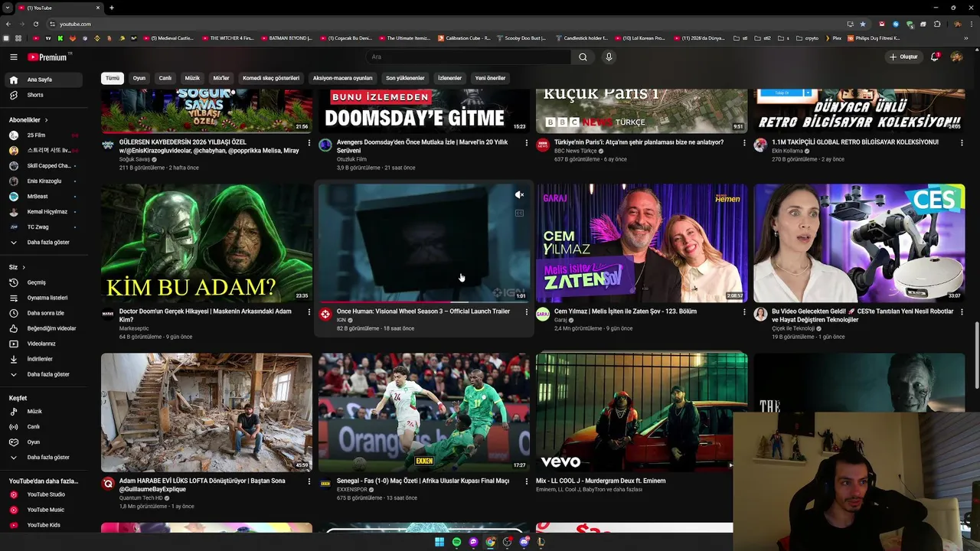
Task: Open İndirilenler downloads
Action: (46, 359)
